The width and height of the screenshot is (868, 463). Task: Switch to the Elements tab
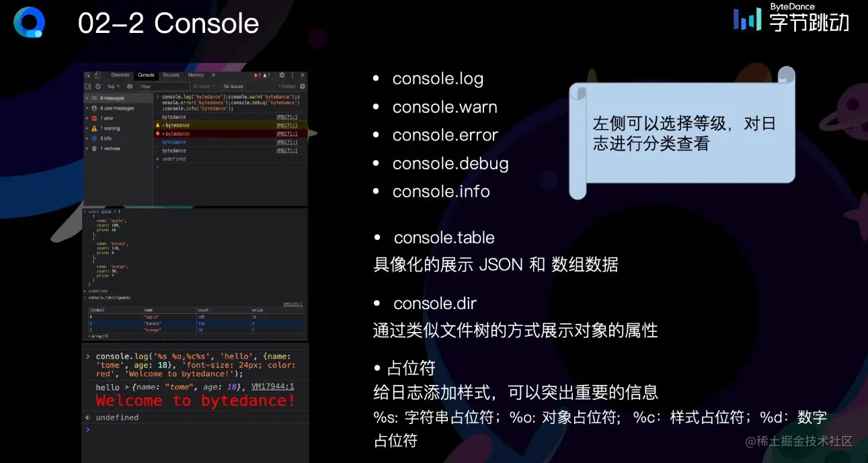120,75
